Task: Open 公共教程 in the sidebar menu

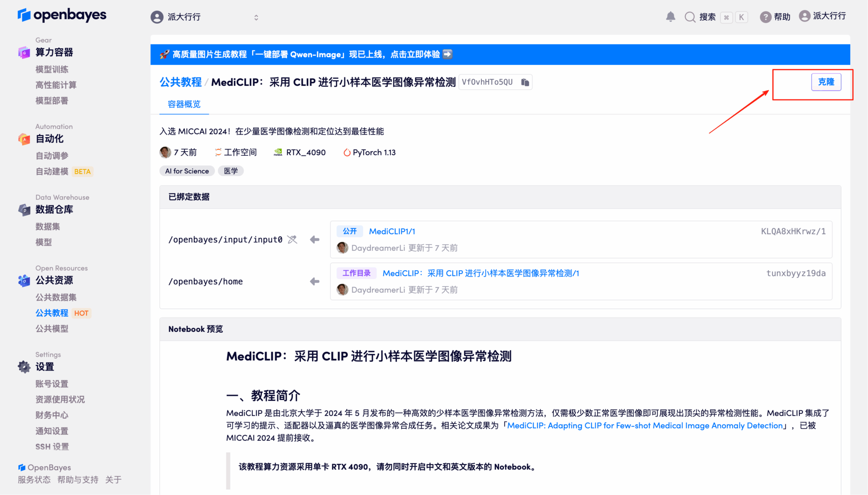Action: click(52, 313)
